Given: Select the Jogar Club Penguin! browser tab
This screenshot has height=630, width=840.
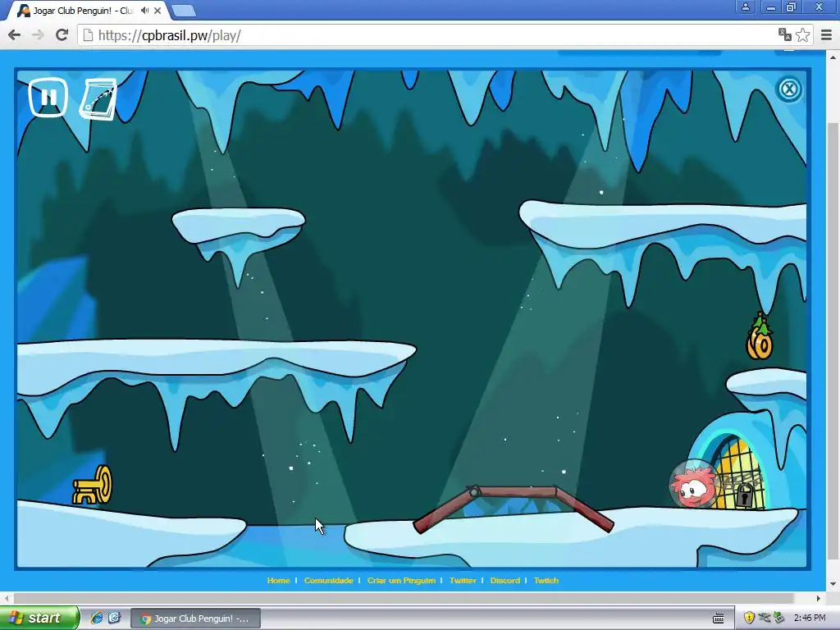Looking at the screenshot, I should click(x=83, y=10).
